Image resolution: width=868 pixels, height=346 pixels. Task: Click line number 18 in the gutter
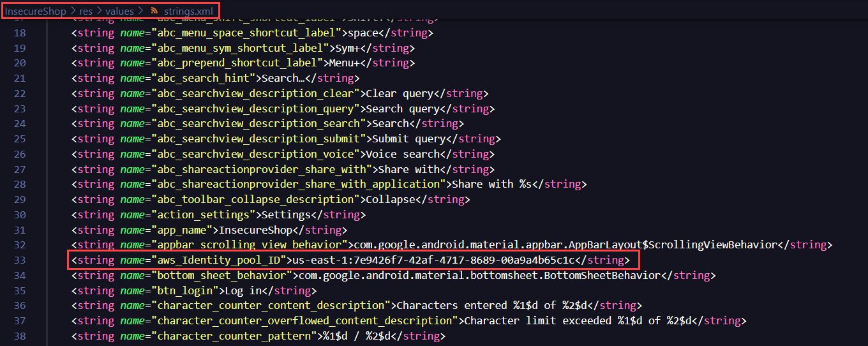click(19, 33)
